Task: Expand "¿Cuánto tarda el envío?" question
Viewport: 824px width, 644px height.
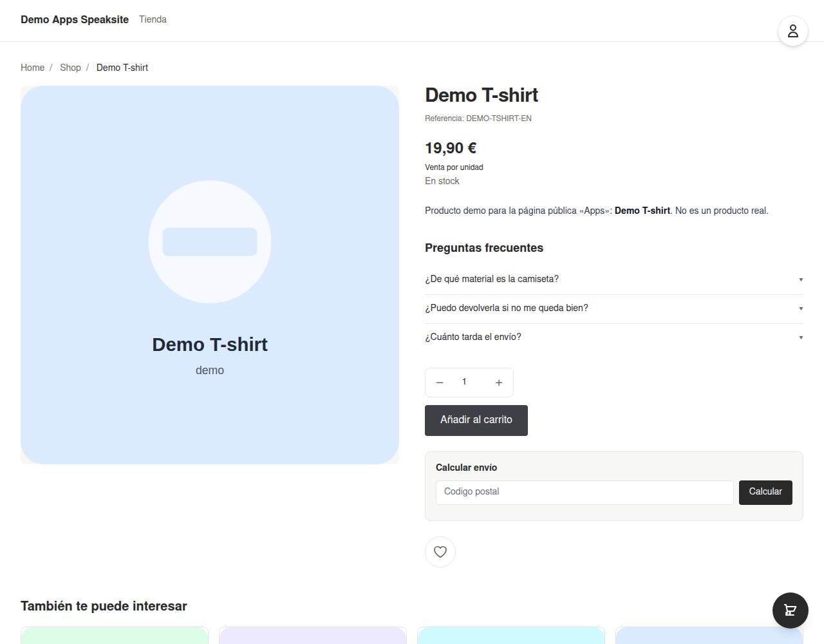Action: [614, 337]
